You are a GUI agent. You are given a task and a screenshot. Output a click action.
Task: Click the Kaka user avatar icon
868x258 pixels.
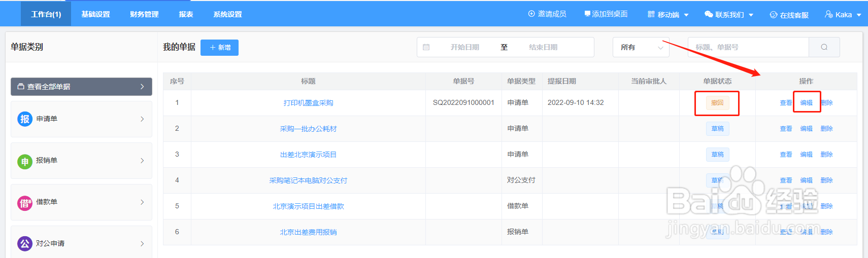click(x=829, y=14)
